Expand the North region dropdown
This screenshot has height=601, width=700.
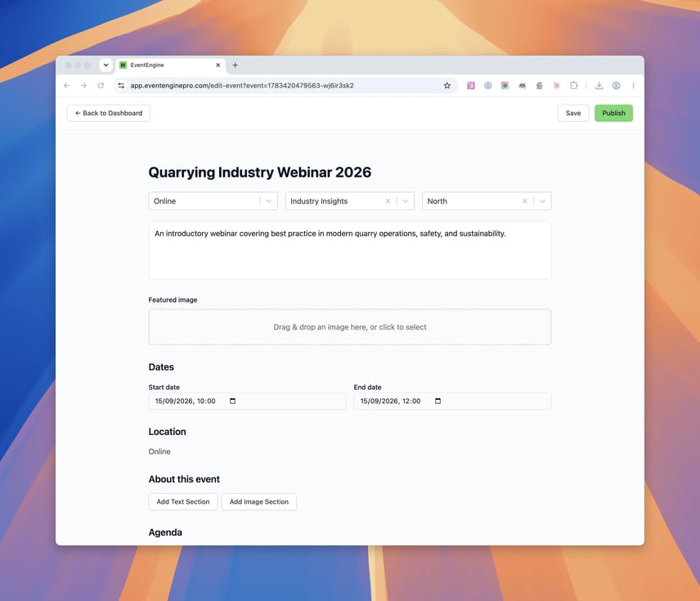tap(542, 201)
